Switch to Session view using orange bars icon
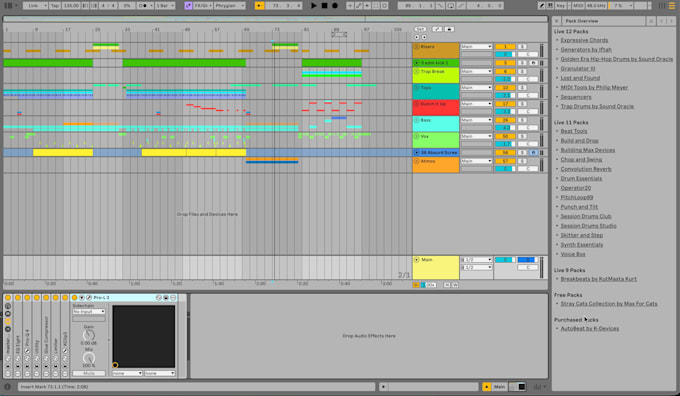This screenshot has height=396, width=680. [672, 6]
